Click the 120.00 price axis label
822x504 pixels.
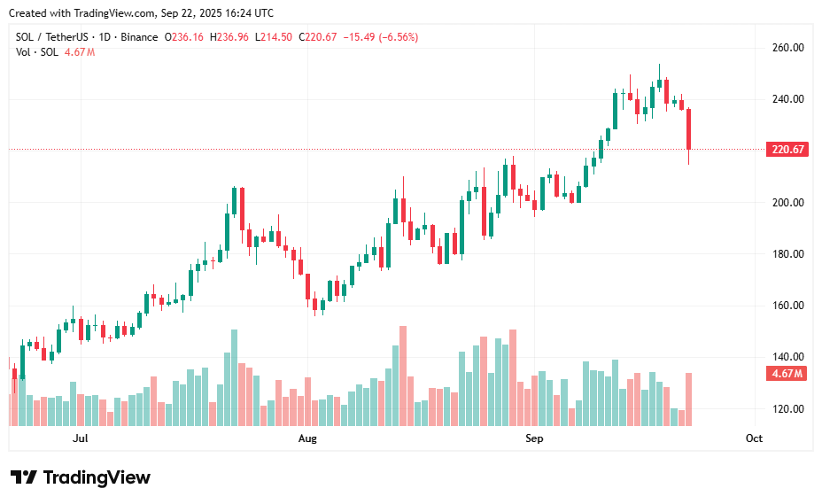pyautogui.click(x=787, y=409)
